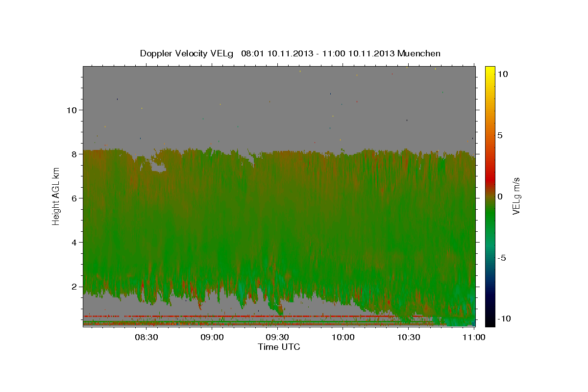
Task: Click the black bottom of the colorbar
Action: coord(490,321)
